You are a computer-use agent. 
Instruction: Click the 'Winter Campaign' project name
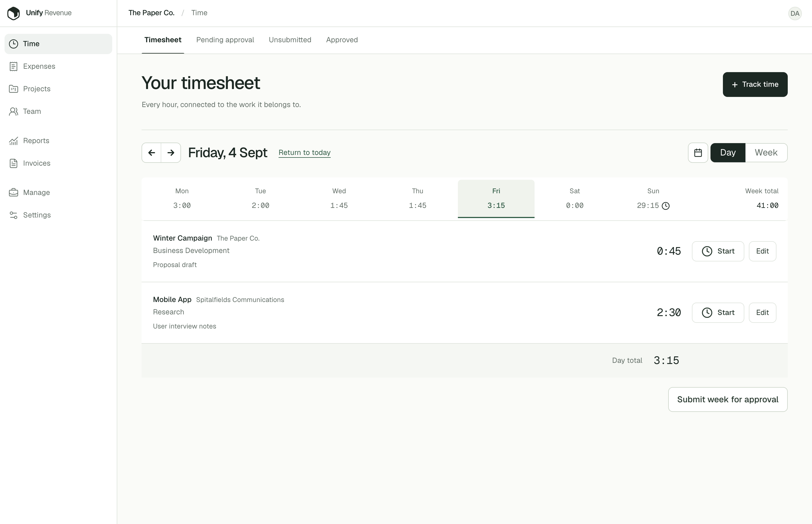(182, 238)
